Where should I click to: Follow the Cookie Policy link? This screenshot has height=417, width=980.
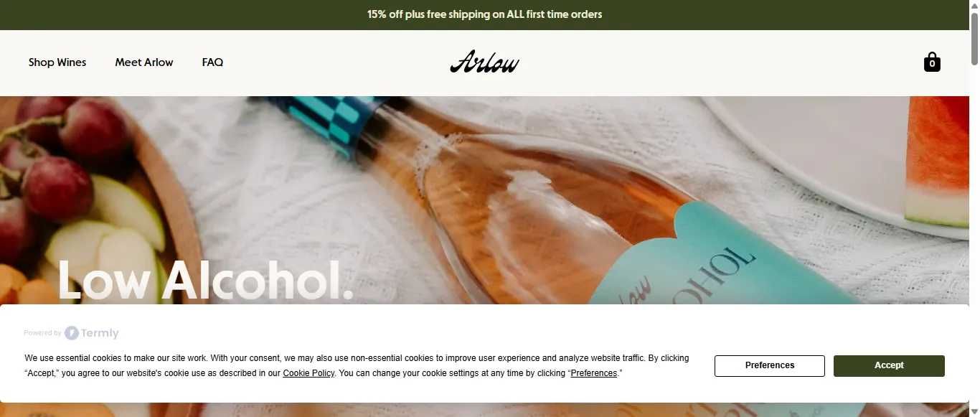coord(308,373)
